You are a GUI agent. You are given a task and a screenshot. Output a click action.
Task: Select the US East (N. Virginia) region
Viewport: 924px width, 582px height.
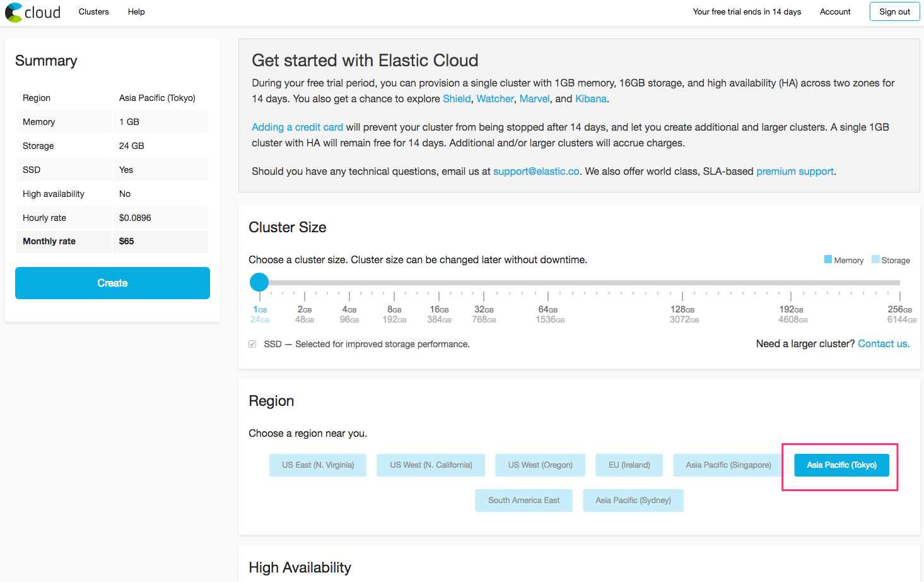point(318,465)
